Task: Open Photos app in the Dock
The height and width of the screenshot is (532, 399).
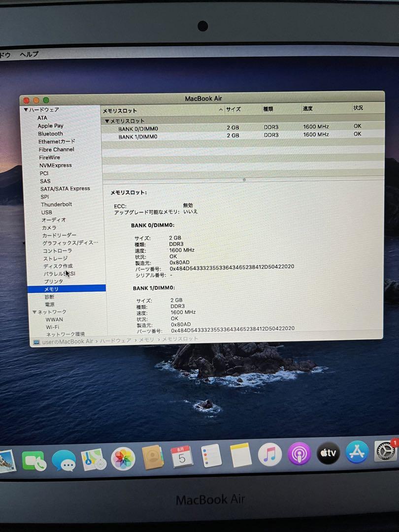Action: tap(123, 459)
